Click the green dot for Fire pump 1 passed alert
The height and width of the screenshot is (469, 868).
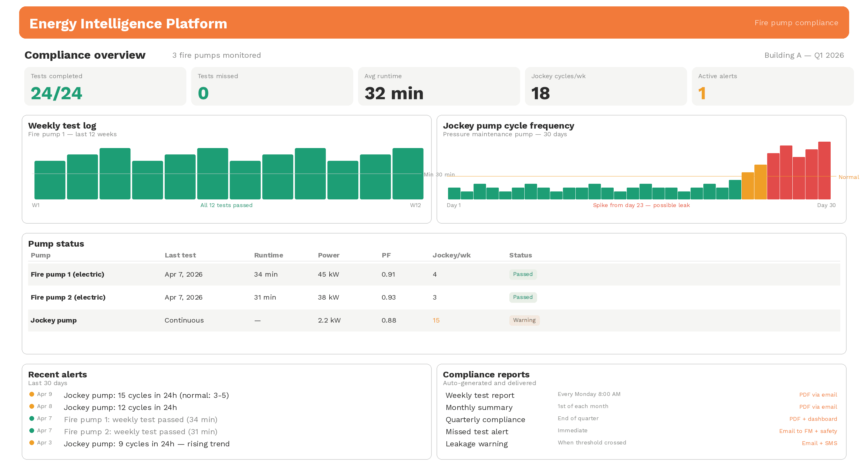point(32,418)
